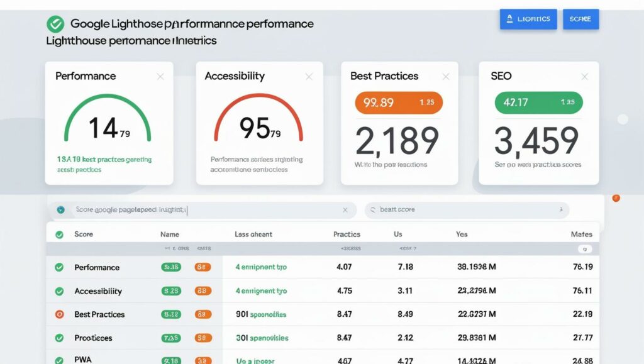Viewport: 644px width, 364px height.
Task: Click the blue 'SCHEE' button in the header
Action: coord(580,19)
